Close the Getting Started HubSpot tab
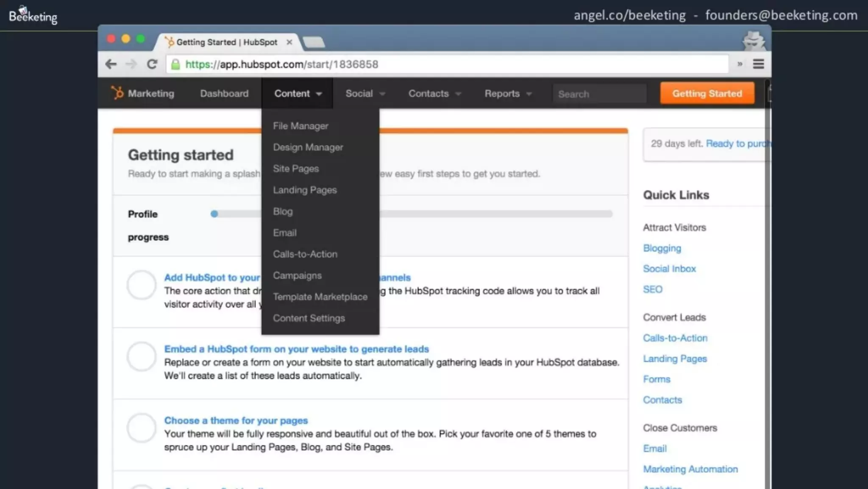 tap(289, 42)
